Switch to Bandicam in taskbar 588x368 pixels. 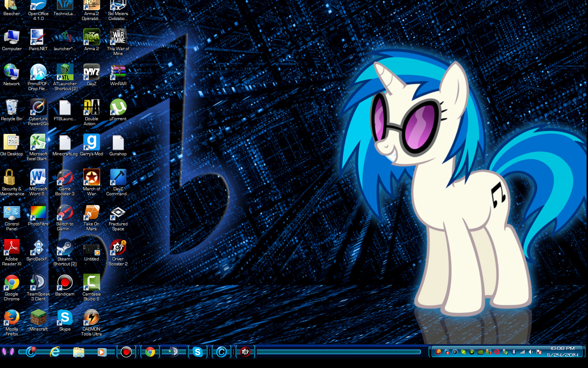[126, 352]
